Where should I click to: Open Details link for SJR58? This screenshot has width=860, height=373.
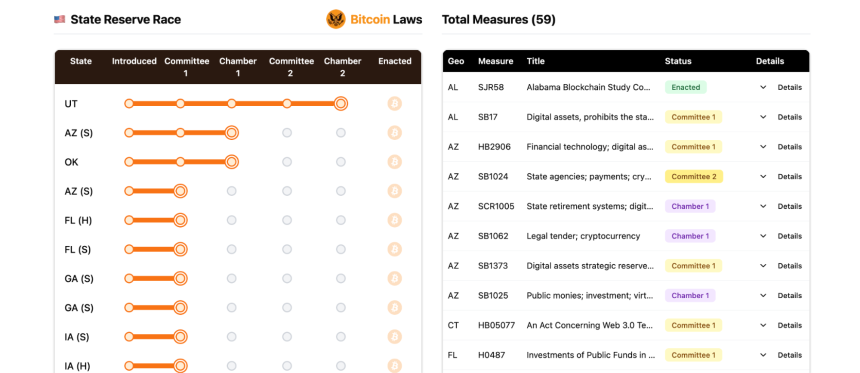pyautogui.click(x=789, y=87)
